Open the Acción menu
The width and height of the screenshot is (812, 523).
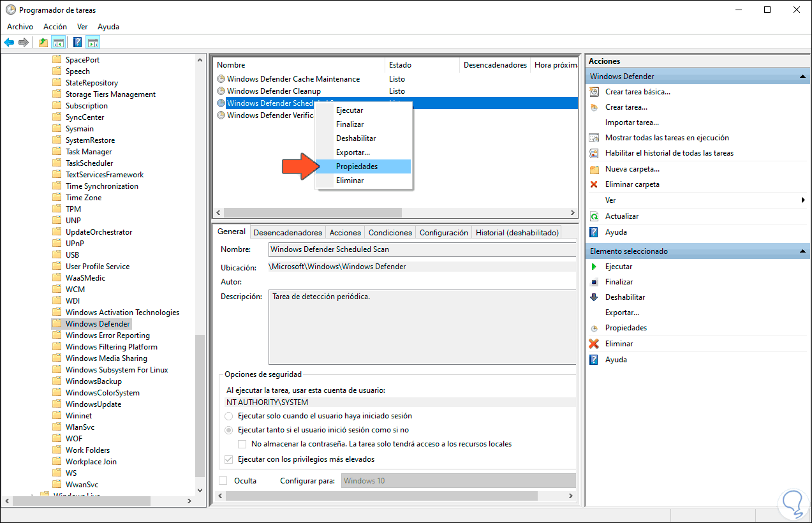(x=55, y=26)
